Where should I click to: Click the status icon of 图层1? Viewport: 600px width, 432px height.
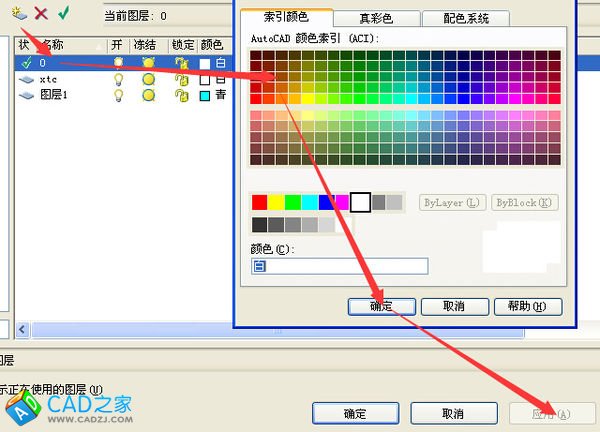pos(26,95)
